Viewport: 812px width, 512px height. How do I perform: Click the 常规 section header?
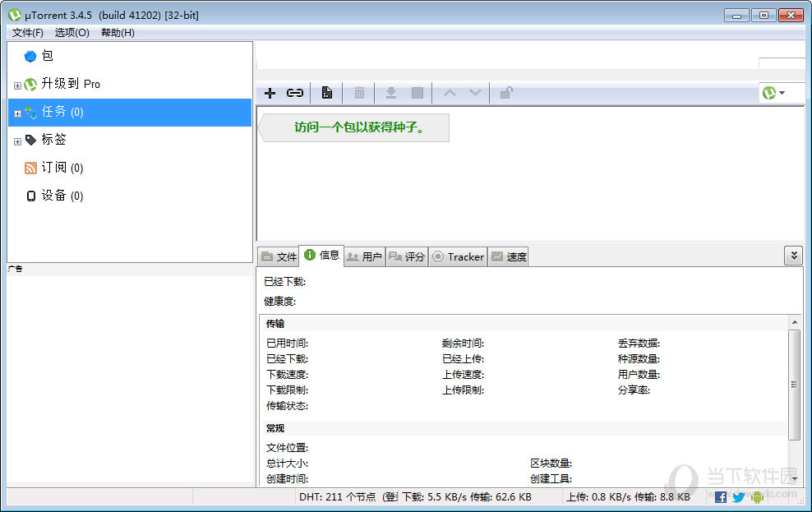(x=275, y=429)
